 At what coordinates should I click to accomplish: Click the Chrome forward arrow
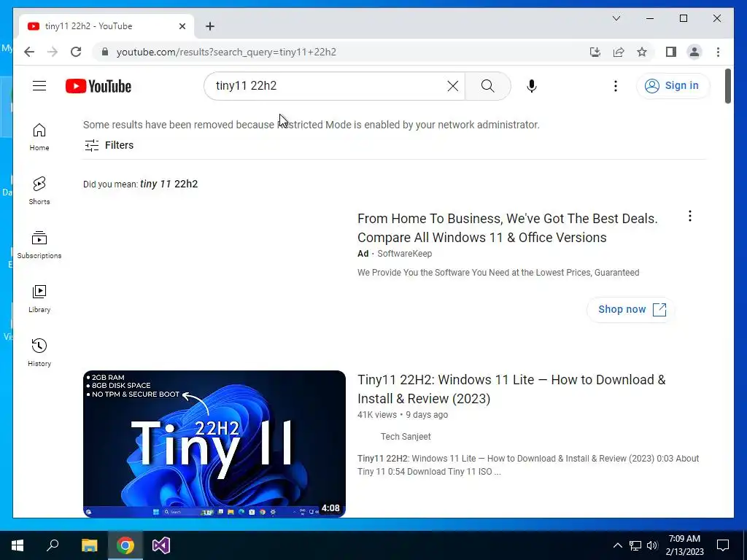(53, 52)
